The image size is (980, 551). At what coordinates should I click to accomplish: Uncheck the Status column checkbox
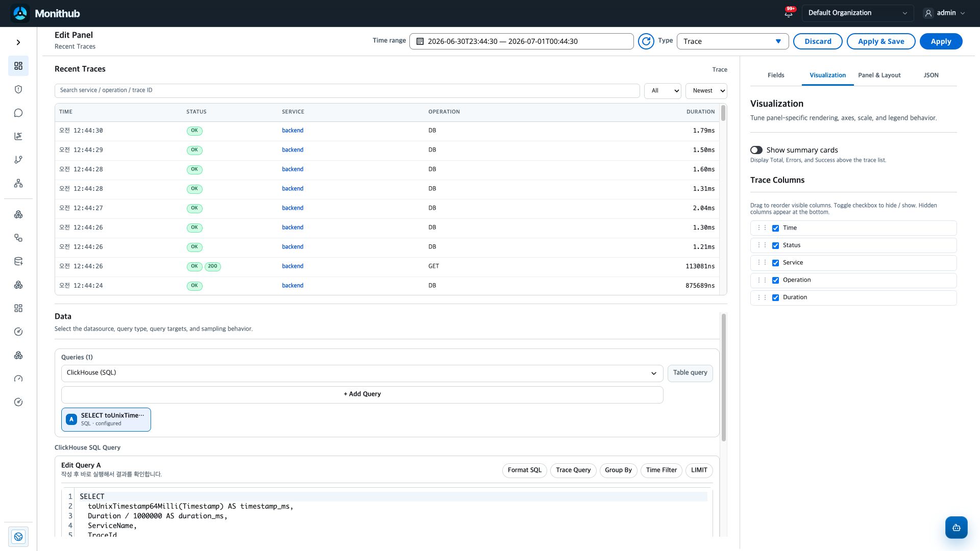[775, 245]
